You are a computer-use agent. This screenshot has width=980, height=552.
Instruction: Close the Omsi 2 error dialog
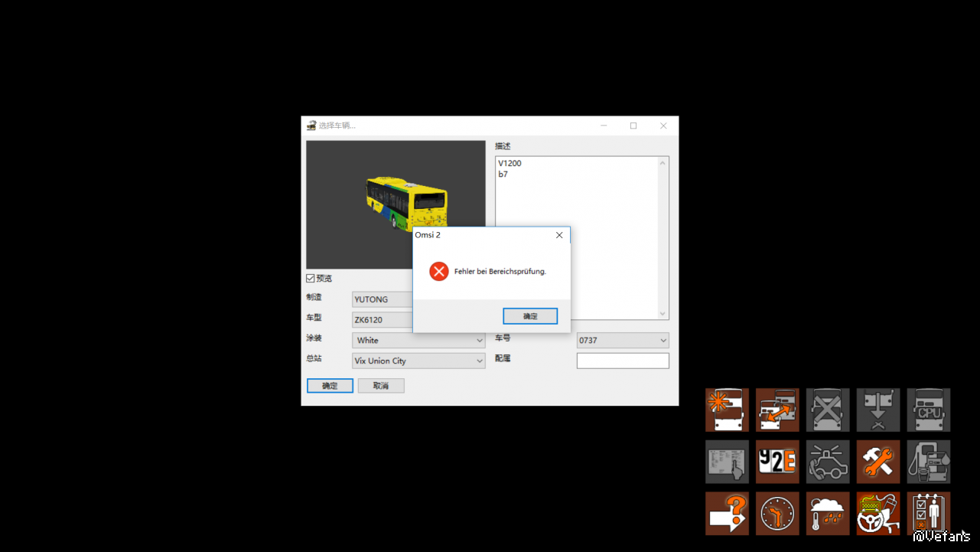pos(559,235)
